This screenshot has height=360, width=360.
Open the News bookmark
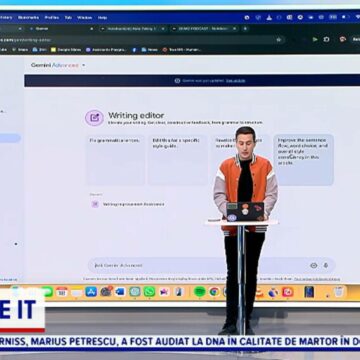[x=150, y=50]
